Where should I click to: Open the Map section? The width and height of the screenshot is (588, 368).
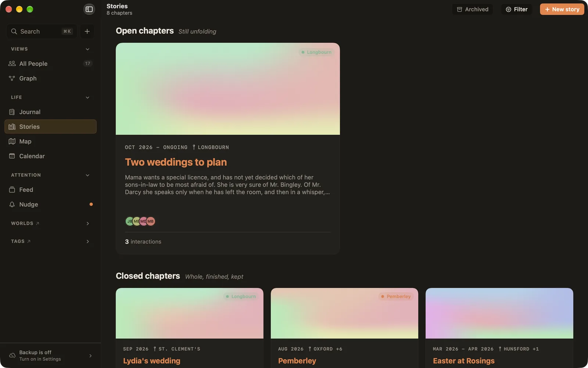(50, 141)
